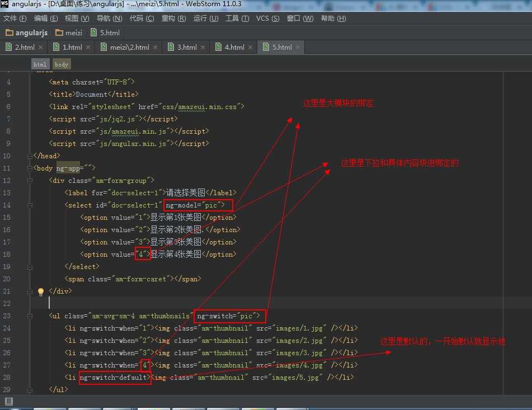Open the 视图 (V) menu
532x410 pixels.
pos(77,18)
